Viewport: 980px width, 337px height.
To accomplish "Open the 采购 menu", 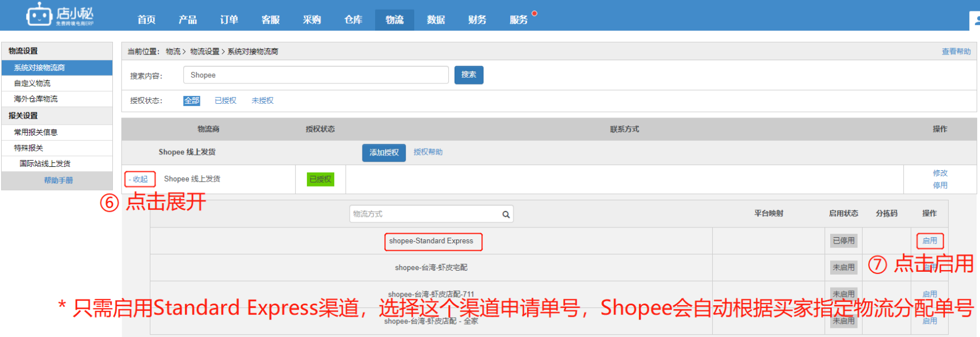I will pyautogui.click(x=312, y=20).
